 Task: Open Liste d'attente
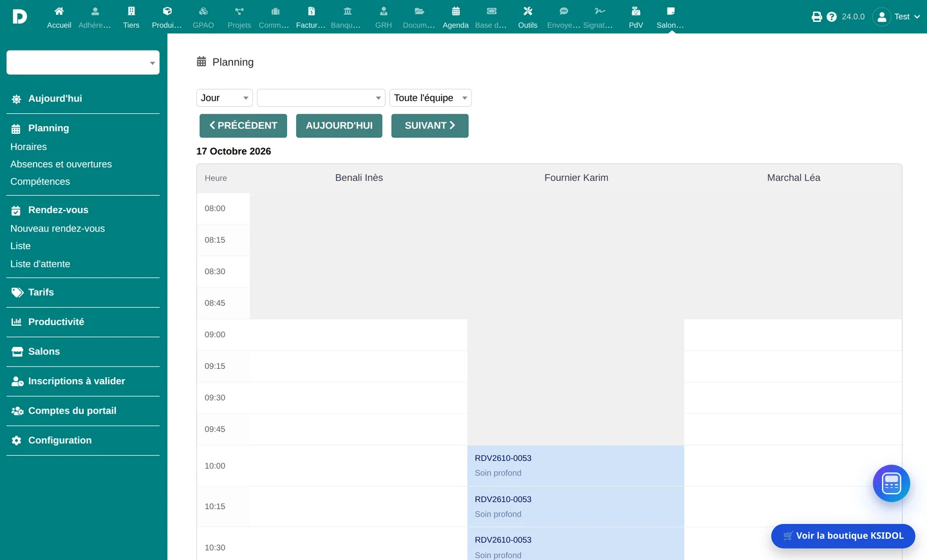40,264
